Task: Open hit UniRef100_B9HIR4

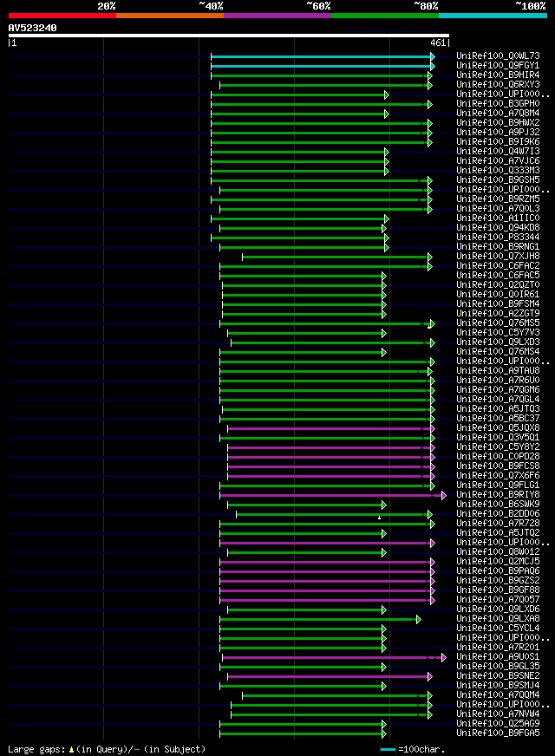Action: [x=498, y=75]
